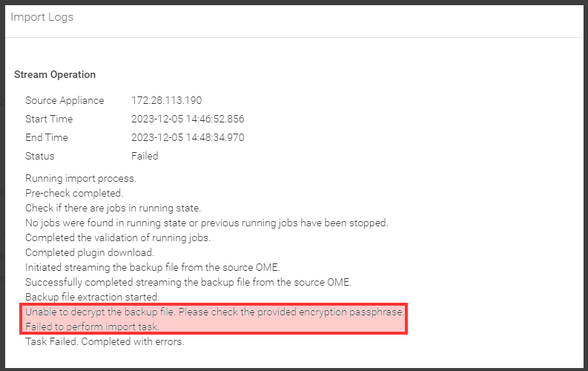
Task: Select the end timestamp ending 14:48:34.970
Action: tap(188, 137)
